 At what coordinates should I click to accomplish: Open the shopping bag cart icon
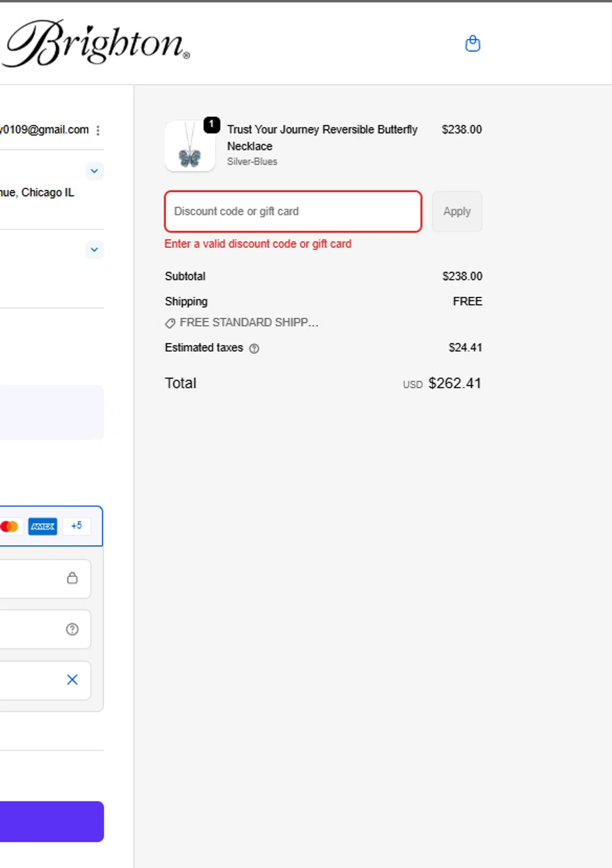click(473, 43)
